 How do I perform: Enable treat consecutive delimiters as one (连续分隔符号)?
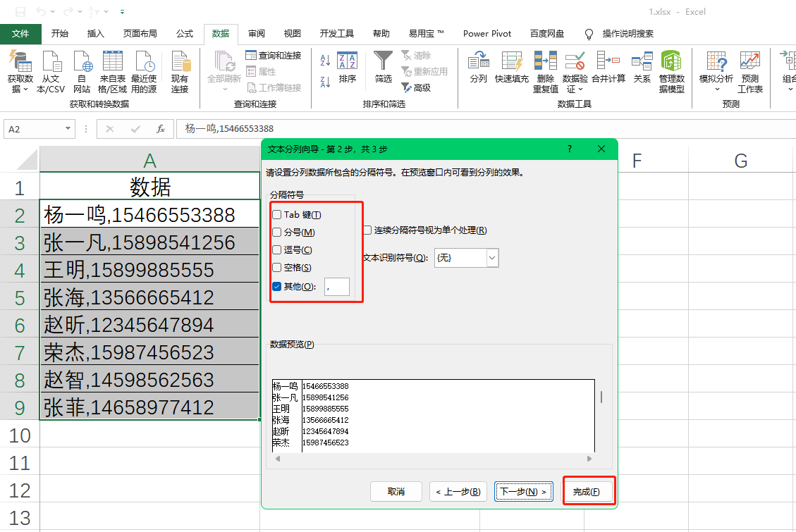[x=367, y=230]
